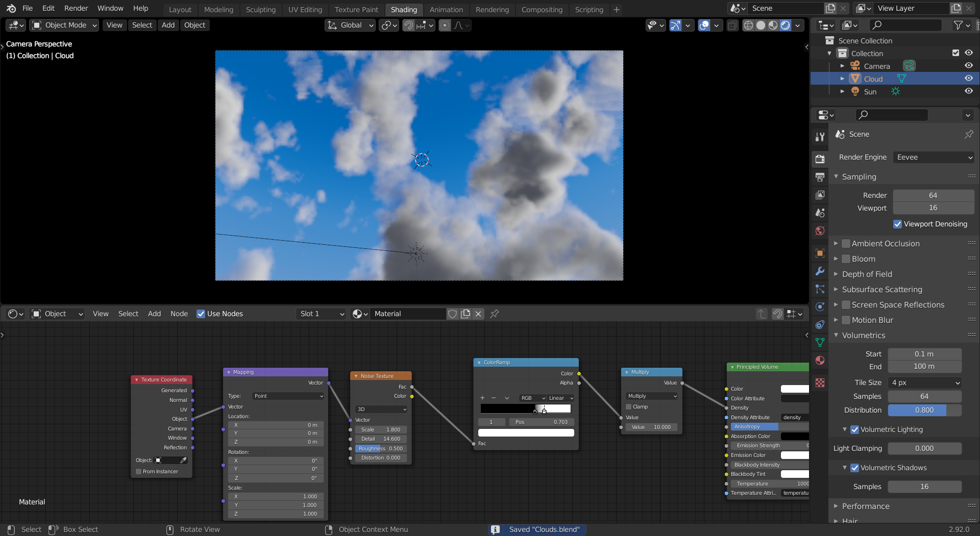Image resolution: width=980 pixels, height=536 pixels.
Task: Pin the node editor material
Action: (x=494, y=314)
